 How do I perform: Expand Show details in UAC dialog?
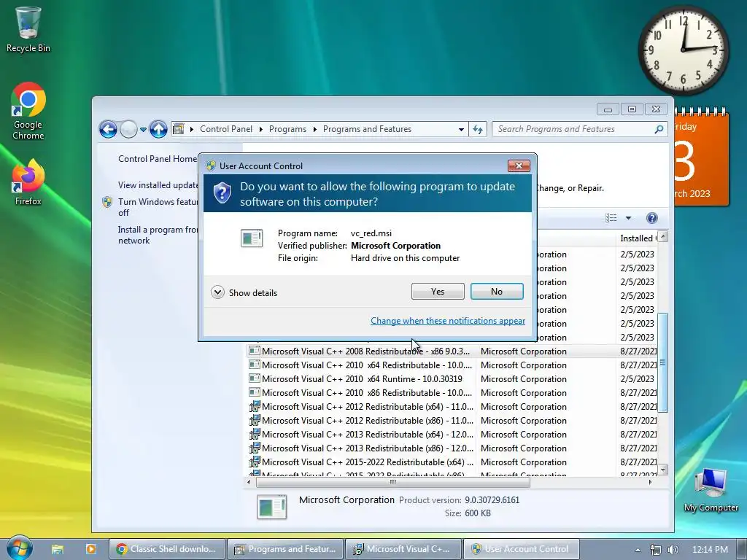(244, 292)
